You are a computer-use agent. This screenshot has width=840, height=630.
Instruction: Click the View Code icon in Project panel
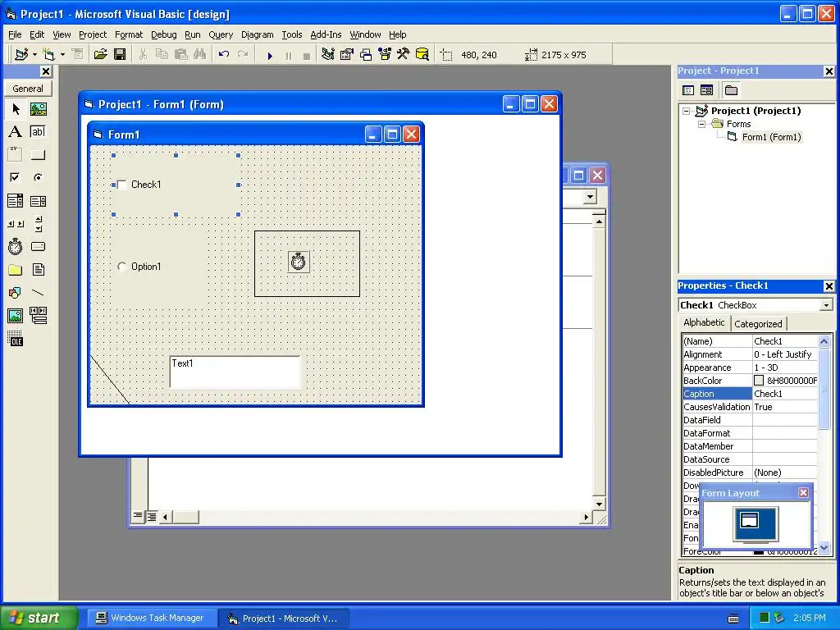click(688, 90)
